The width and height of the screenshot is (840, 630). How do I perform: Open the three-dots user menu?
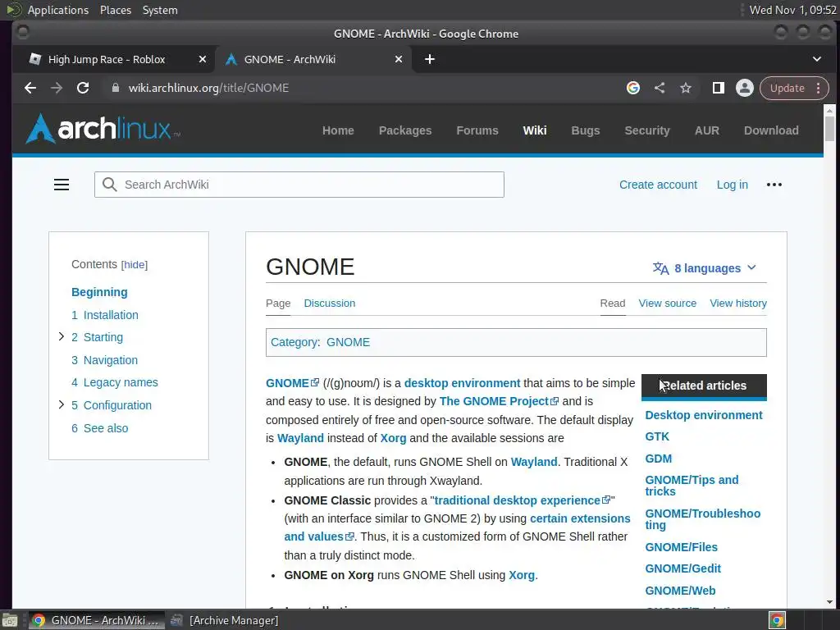click(774, 185)
